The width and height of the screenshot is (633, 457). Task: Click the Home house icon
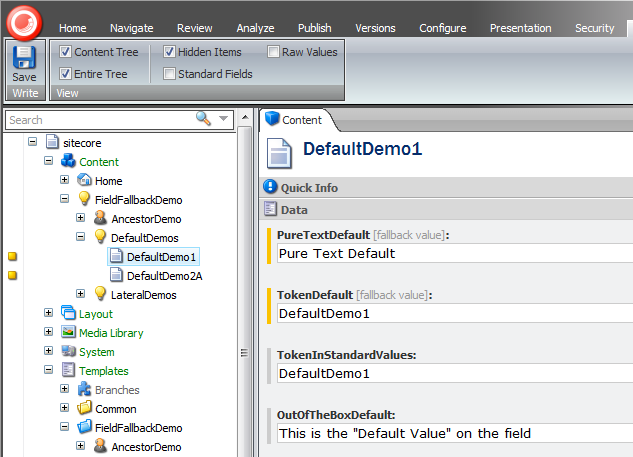pyautogui.click(x=84, y=180)
